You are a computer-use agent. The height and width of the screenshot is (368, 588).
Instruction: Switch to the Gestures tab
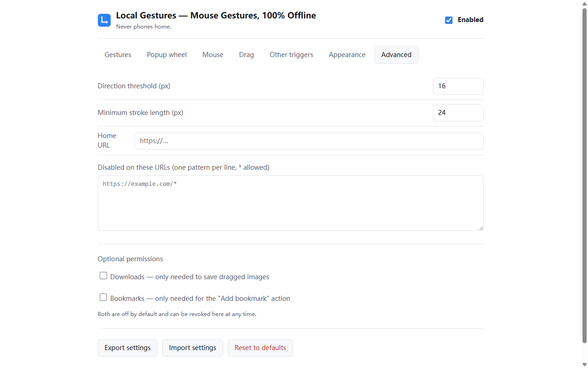pyautogui.click(x=118, y=55)
